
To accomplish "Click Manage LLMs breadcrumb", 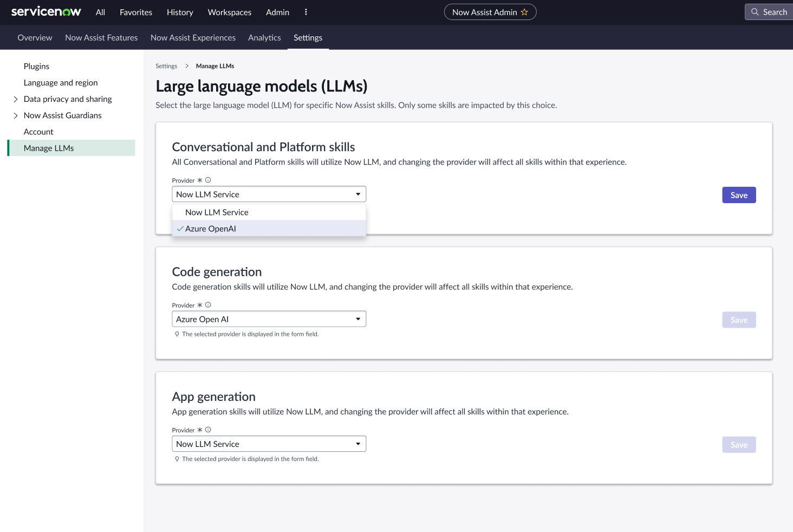I will [215, 66].
